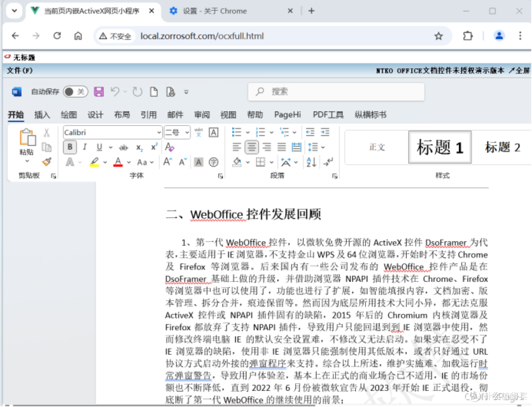Screen dimensions: 532x407
Task: Switch to the 插入 ribbon tab
Action: coord(42,115)
